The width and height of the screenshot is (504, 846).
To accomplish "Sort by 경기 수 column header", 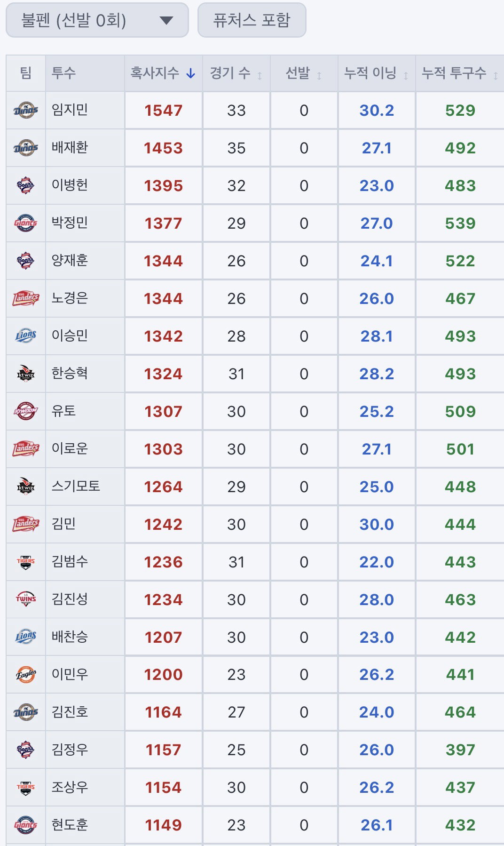I will 236,73.
